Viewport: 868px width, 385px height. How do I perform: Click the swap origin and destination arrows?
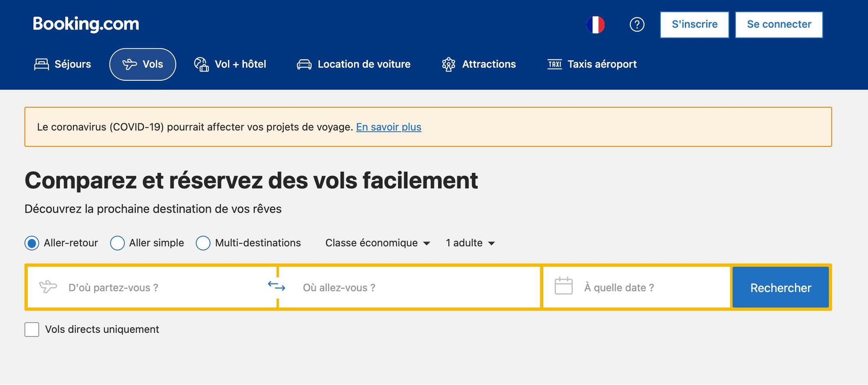click(276, 286)
